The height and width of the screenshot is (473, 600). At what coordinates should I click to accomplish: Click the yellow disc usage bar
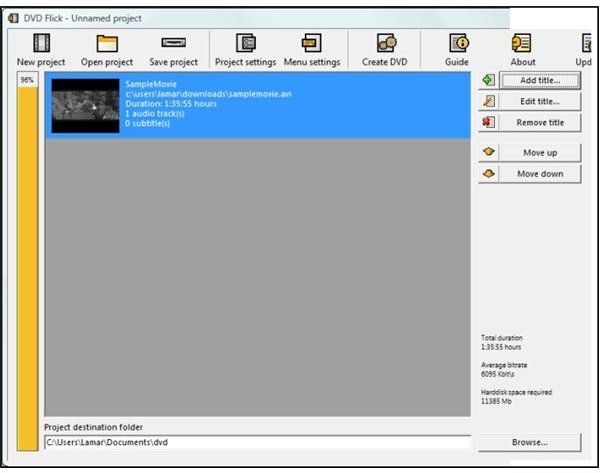(28, 269)
